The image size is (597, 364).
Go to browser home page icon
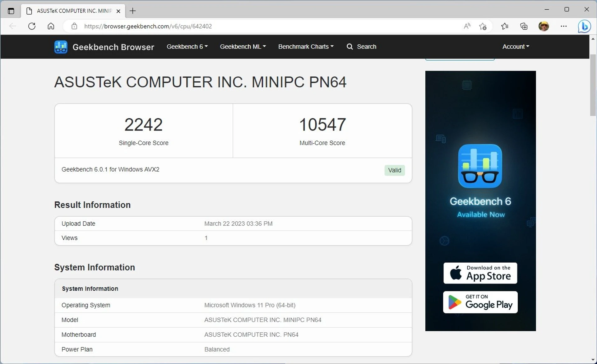51,26
